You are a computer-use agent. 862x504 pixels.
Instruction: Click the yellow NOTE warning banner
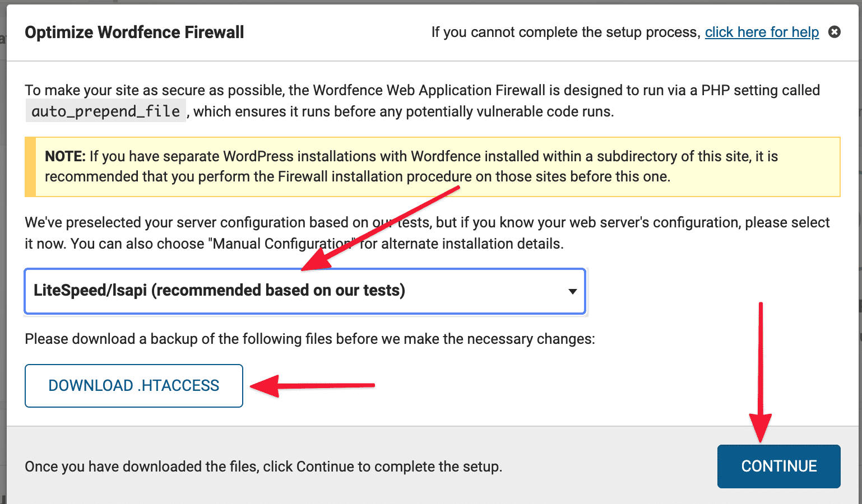point(432,166)
